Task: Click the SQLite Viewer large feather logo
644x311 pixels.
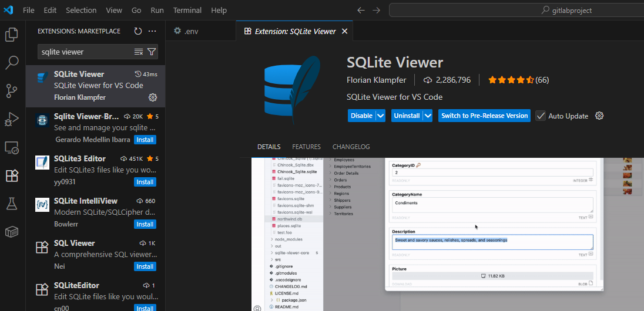Action: [x=293, y=89]
